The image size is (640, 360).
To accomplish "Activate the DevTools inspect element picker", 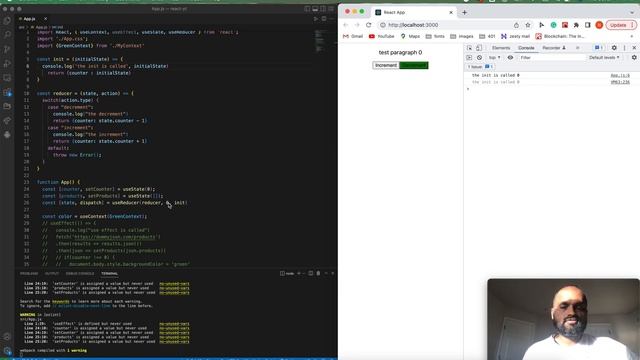I will pos(469,48).
